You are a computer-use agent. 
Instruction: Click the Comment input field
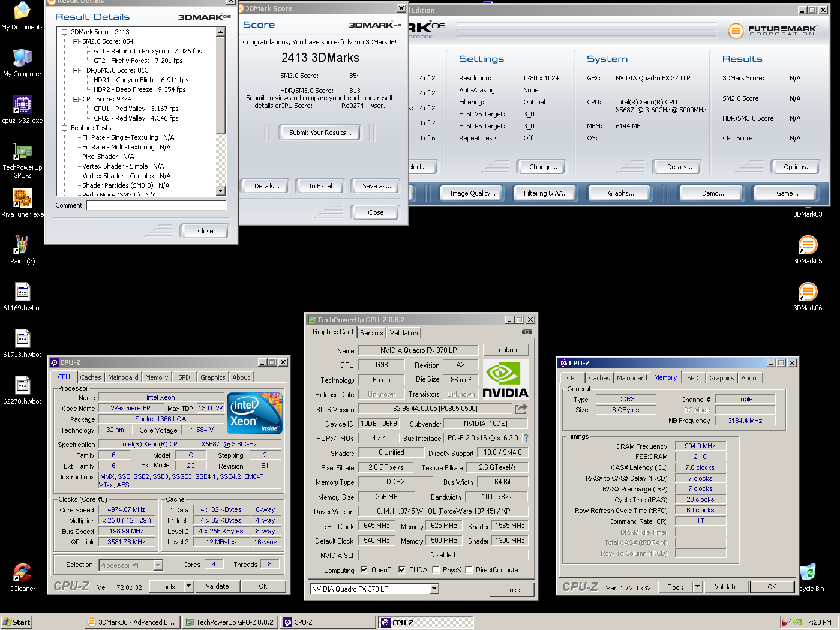click(x=156, y=205)
